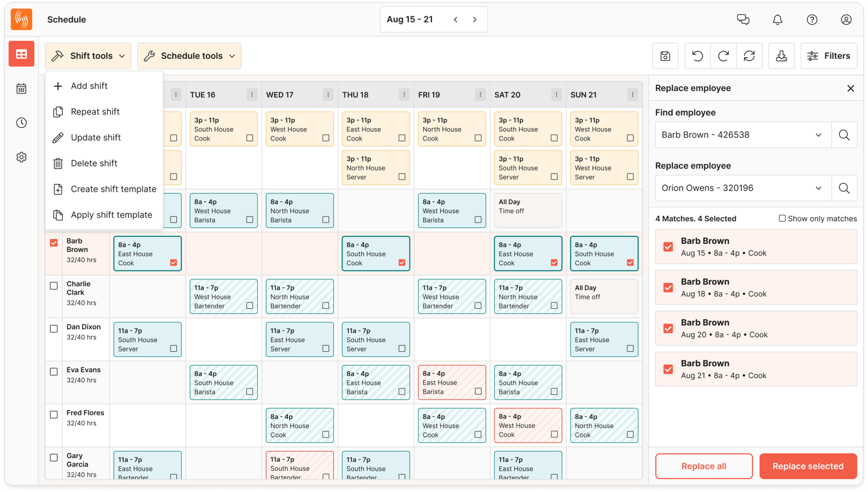Check Eva Evans row checkbox
Viewport: 868px width, 492px height.
coord(54,372)
